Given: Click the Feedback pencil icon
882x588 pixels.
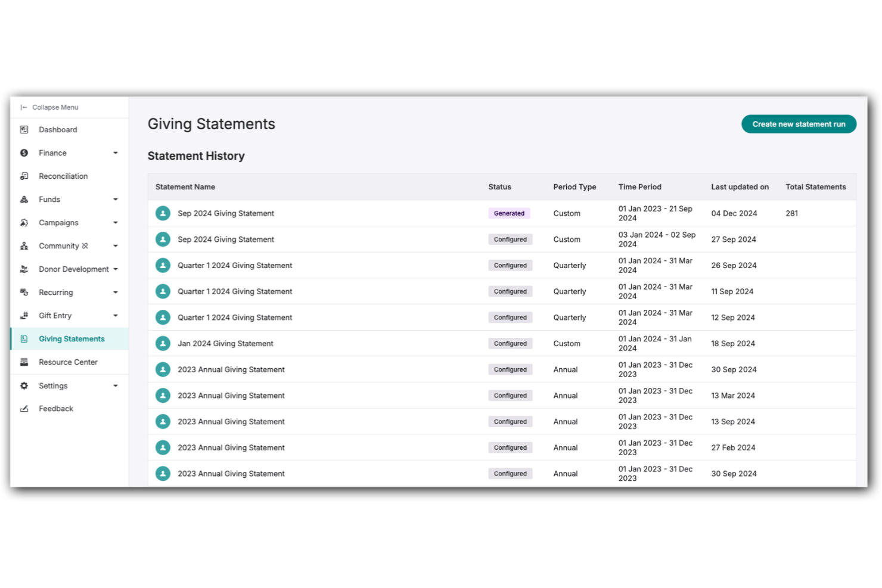Looking at the screenshot, I should [24, 409].
